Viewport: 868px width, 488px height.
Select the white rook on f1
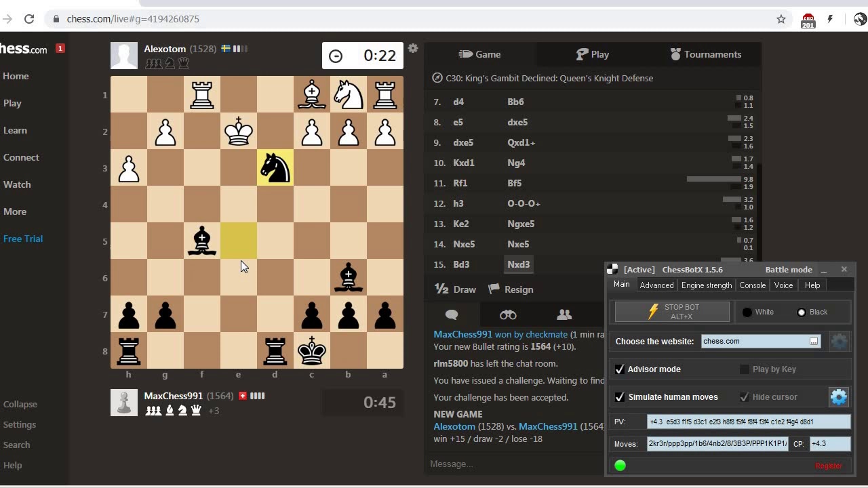pos(202,95)
